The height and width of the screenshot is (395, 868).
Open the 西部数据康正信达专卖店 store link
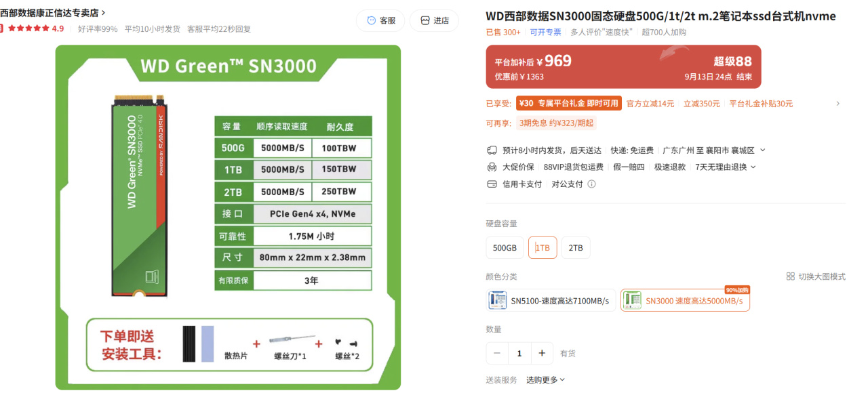tap(53, 13)
